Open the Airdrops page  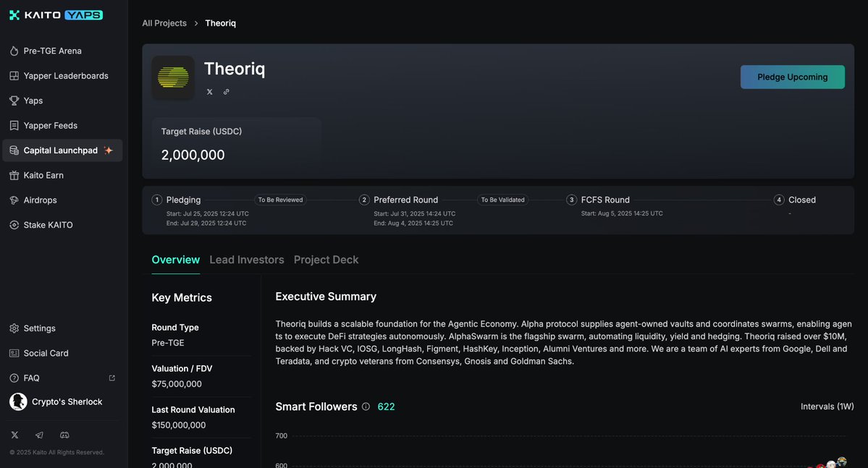point(40,200)
